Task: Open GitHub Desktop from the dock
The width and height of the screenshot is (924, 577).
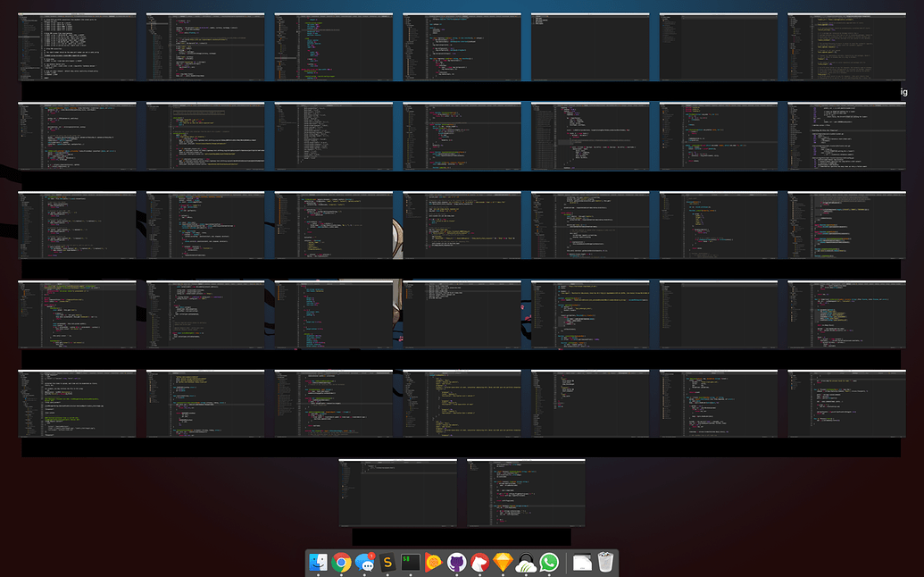Action: pyautogui.click(x=457, y=563)
